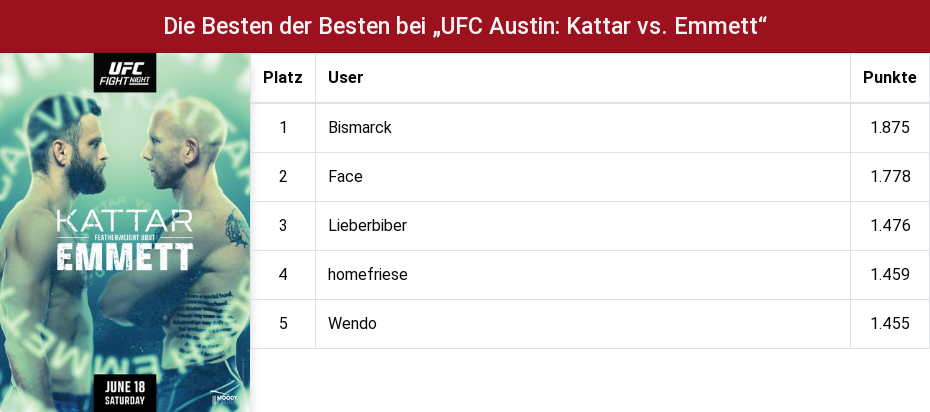Click the 1.476 points cell
Viewport: 930px width, 412px height.
pos(890,226)
